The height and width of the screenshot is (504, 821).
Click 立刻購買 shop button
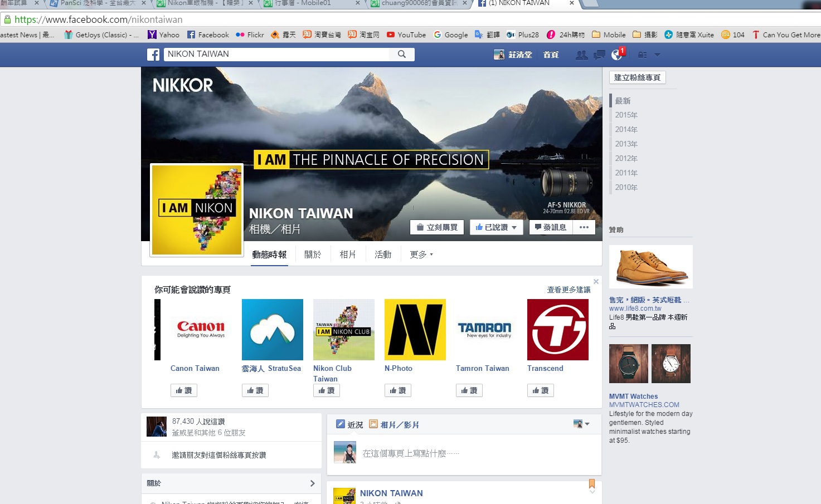click(x=437, y=227)
